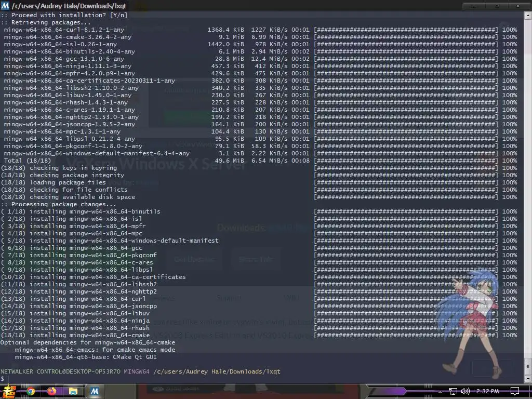The image size is (532, 399).
Task: Launch Firefox from the taskbar
Action: [51, 392]
